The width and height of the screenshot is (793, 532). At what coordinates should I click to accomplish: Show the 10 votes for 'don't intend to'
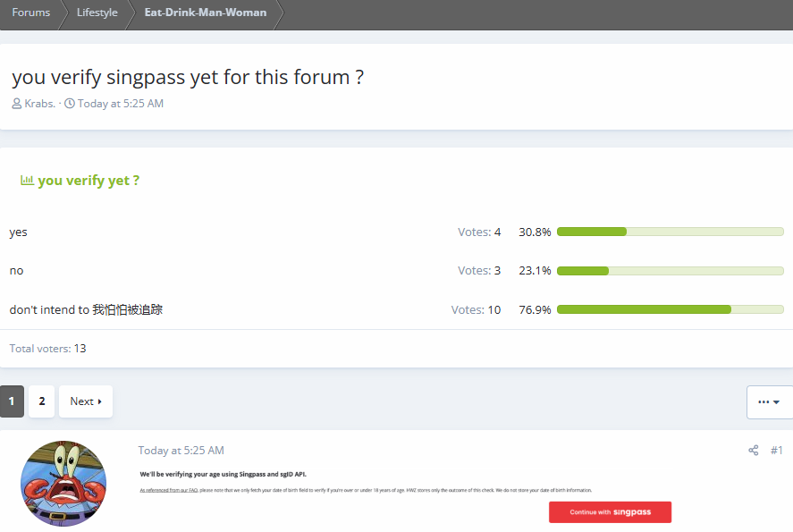[x=476, y=310]
